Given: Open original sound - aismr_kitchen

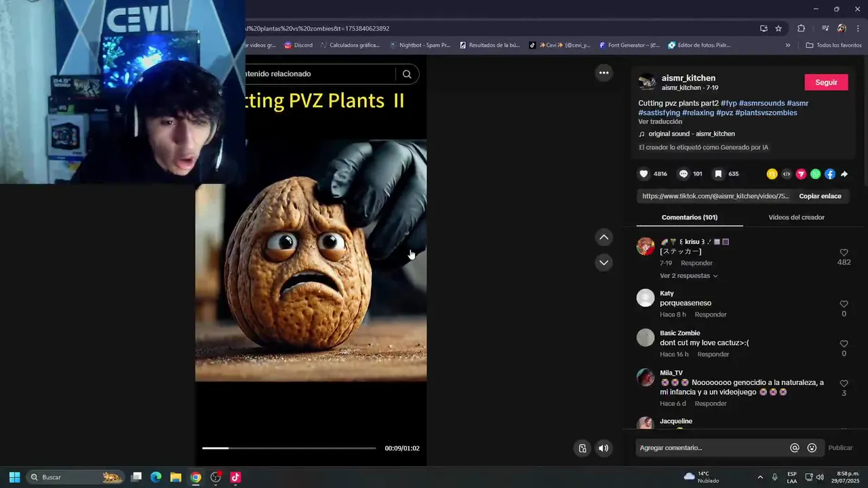Looking at the screenshot, I should (x=691, y=134).
